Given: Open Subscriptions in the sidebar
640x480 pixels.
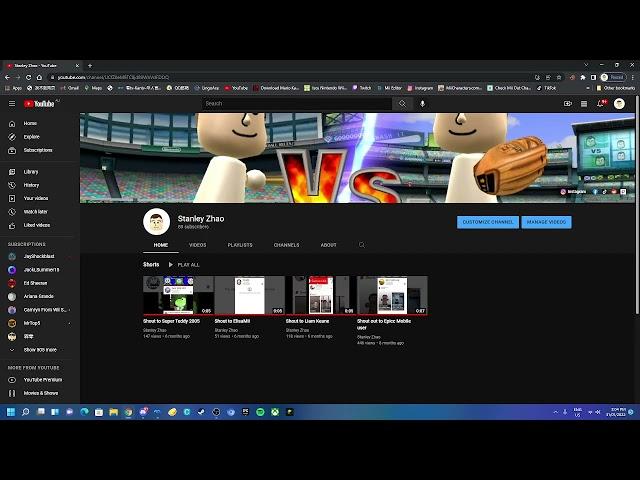Looking at the screenshot, I should click(x=40, y=150).
